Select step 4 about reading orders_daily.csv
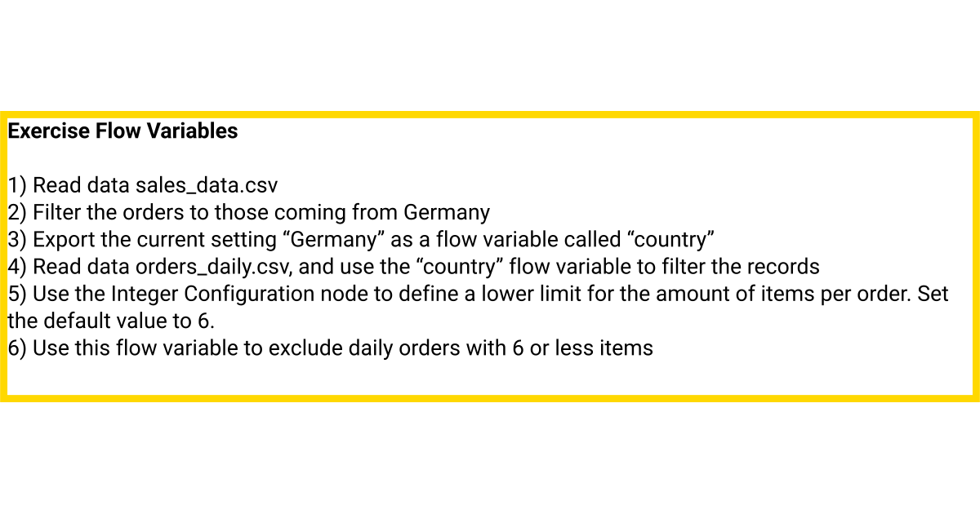 (x=414, y=267)
